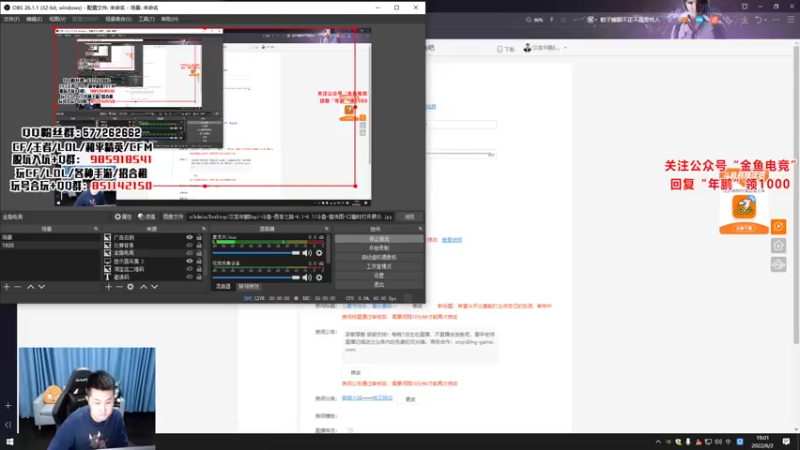Open the 文件(F) menu in OBS
The height and width of the screenshot is (450, 800).
point(11,19)
